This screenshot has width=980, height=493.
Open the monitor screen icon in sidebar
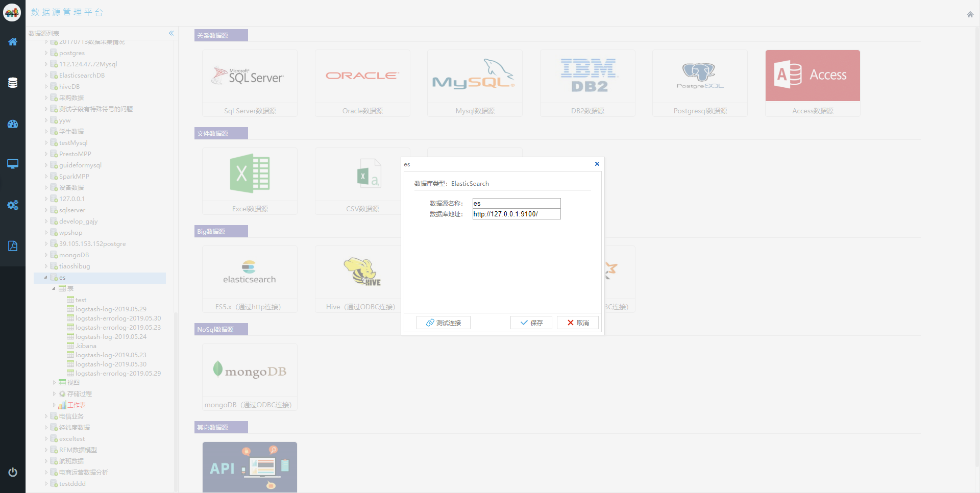tap(13, 164)
